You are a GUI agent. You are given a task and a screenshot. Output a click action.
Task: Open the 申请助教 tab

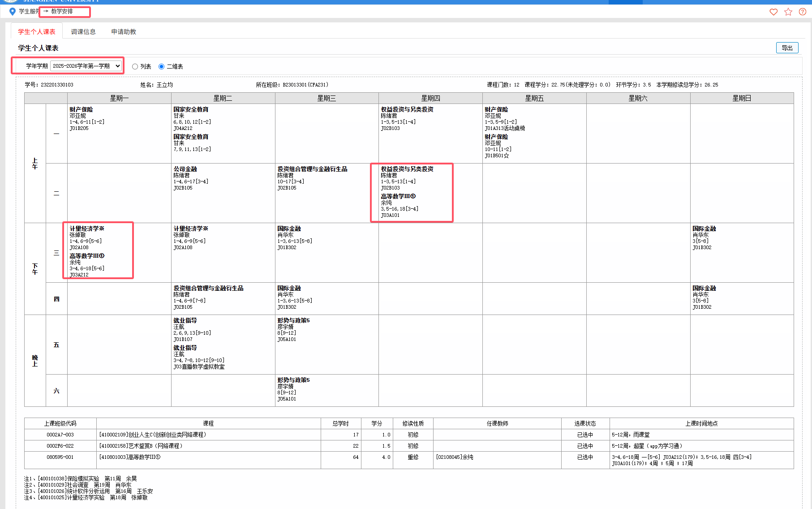click(x=124, y=32)
